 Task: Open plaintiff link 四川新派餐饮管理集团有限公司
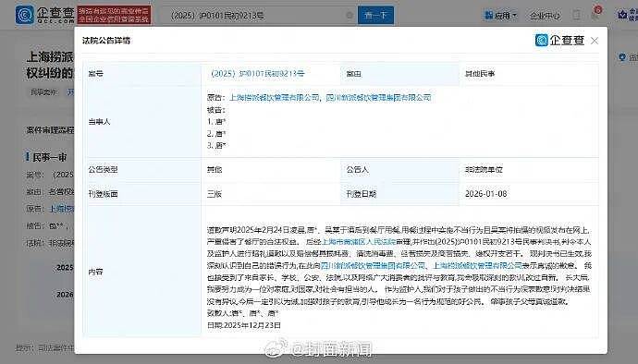(x=378, y=98)
